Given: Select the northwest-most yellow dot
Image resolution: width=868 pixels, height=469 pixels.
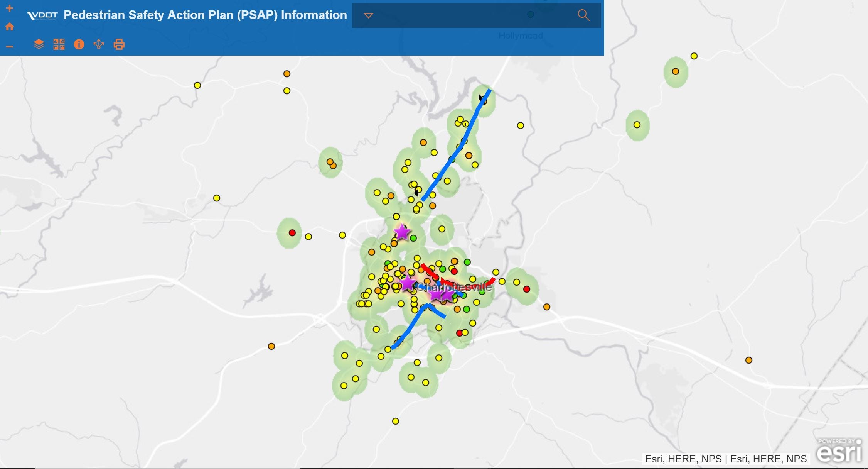Looking at the screenshot, I should (197, 85).
